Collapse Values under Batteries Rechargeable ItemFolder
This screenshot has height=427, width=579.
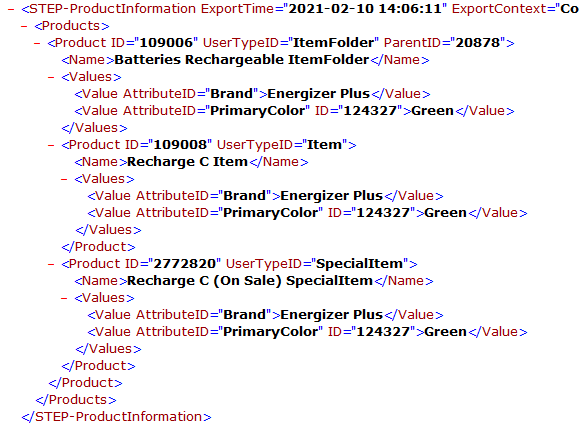pos(51,77)
